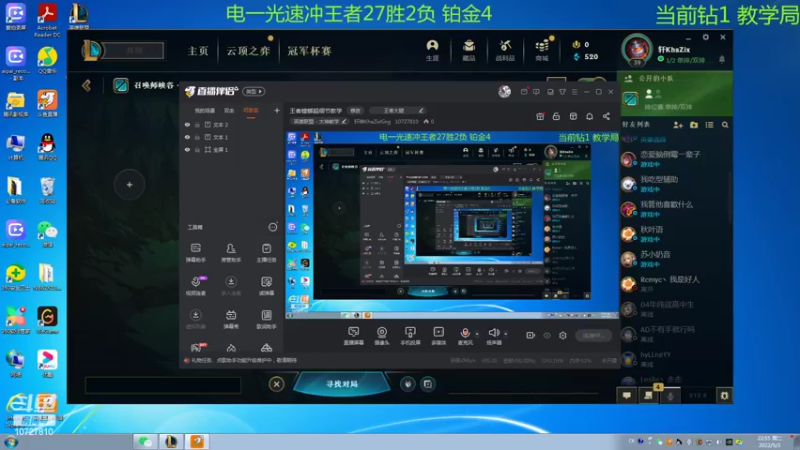Click the share icon in streaming window
Viewport: 800px width, 450px height.
pos(606,116)
